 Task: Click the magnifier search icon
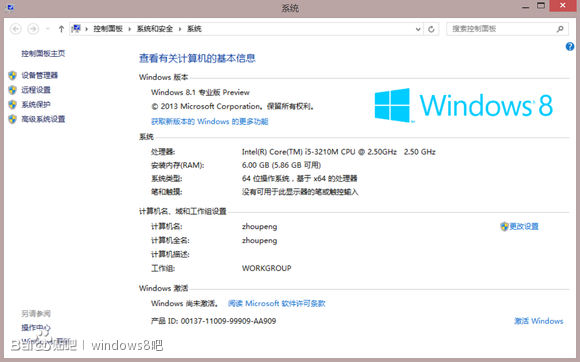(560, 29)
